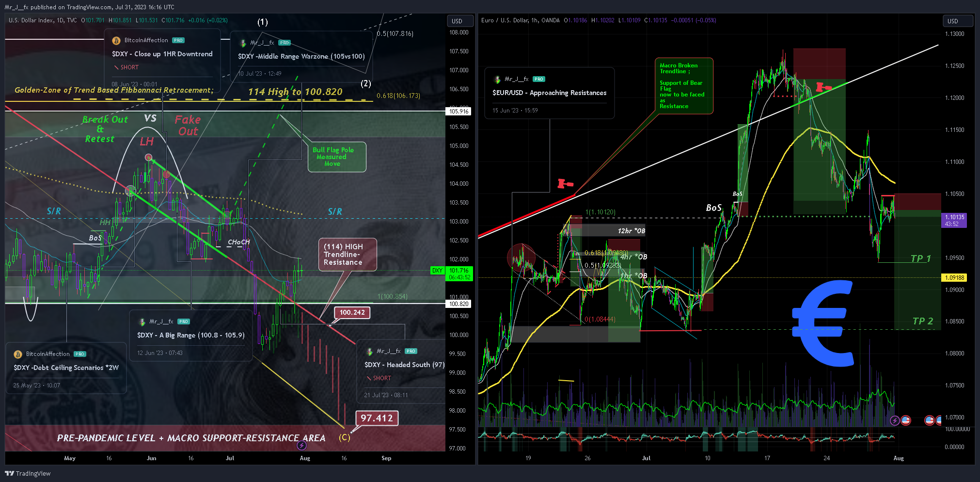The width and height of the screenshot is (980, 482).
Task: Open '$EUR/USD - Approaching Resistances' idea
Action: (550, 93)
